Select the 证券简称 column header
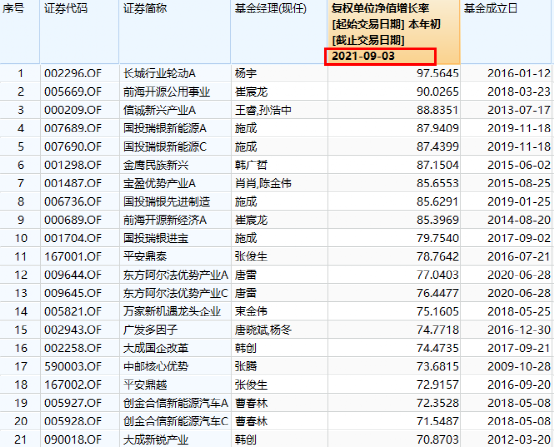Viewport: 554px width, 447px height. click(x=145, y=8)
